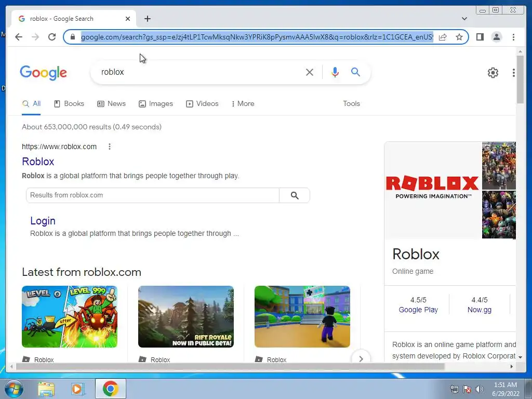
Task: Close the roblox Google Search tab
Action: pyautogui.click(x=128, y=19)
